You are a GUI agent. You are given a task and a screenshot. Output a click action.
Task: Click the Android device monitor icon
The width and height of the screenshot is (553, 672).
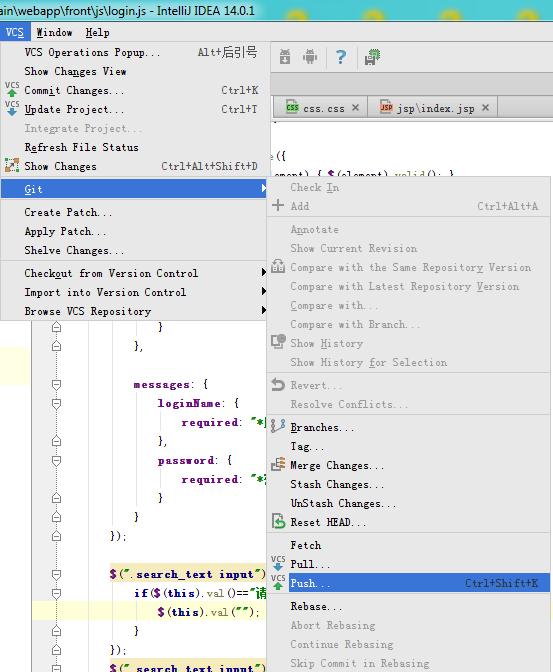click(310, 57)
